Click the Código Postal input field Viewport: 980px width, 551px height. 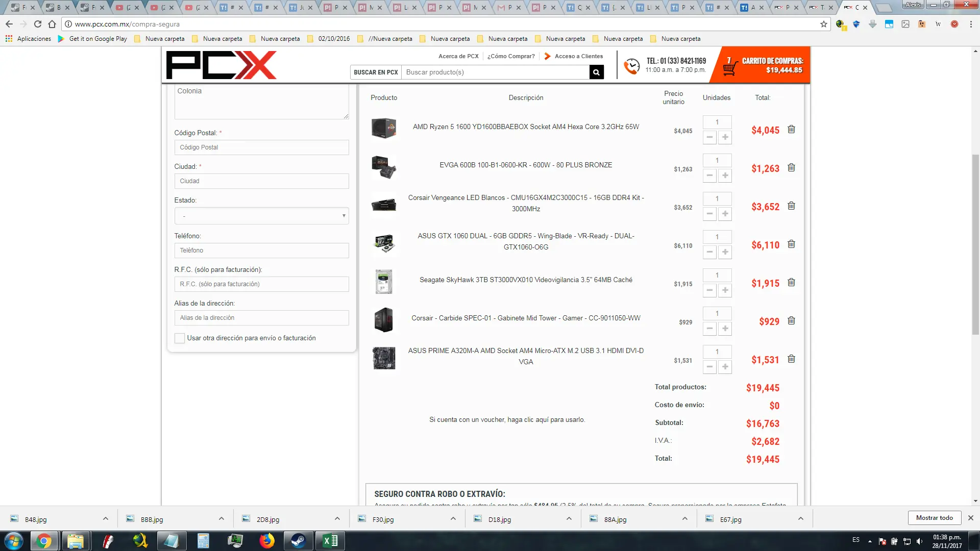[261, 147]
